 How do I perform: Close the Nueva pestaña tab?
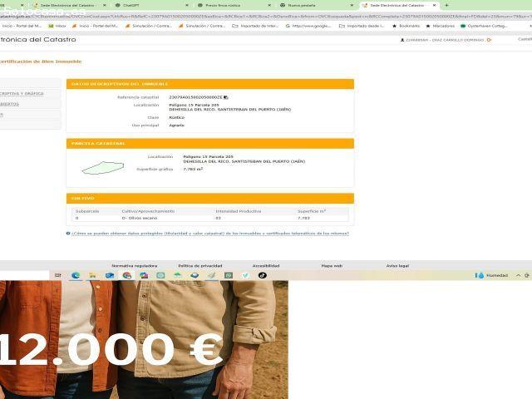pyautogui.click(x=352, y=6)
